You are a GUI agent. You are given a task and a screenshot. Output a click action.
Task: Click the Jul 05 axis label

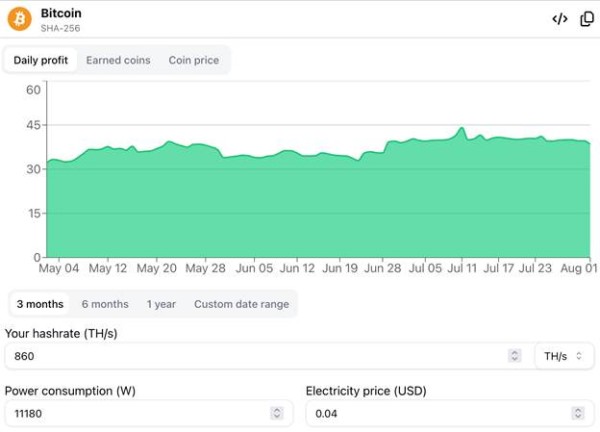tap(425, 268)
